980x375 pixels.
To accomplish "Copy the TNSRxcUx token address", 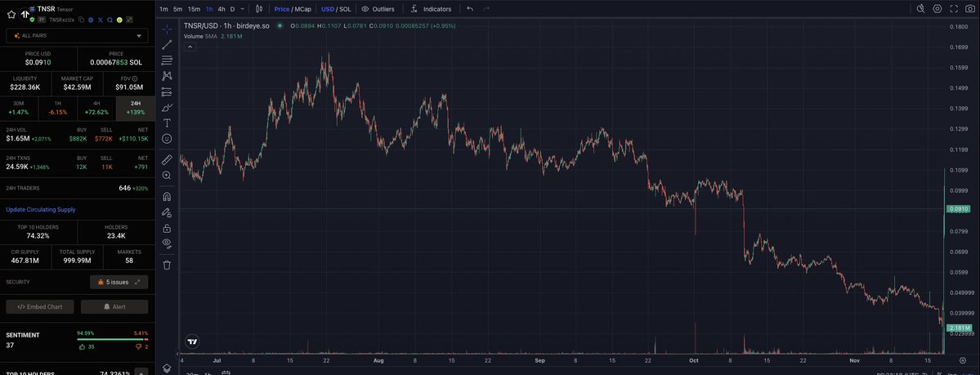I will coord(81,20).
